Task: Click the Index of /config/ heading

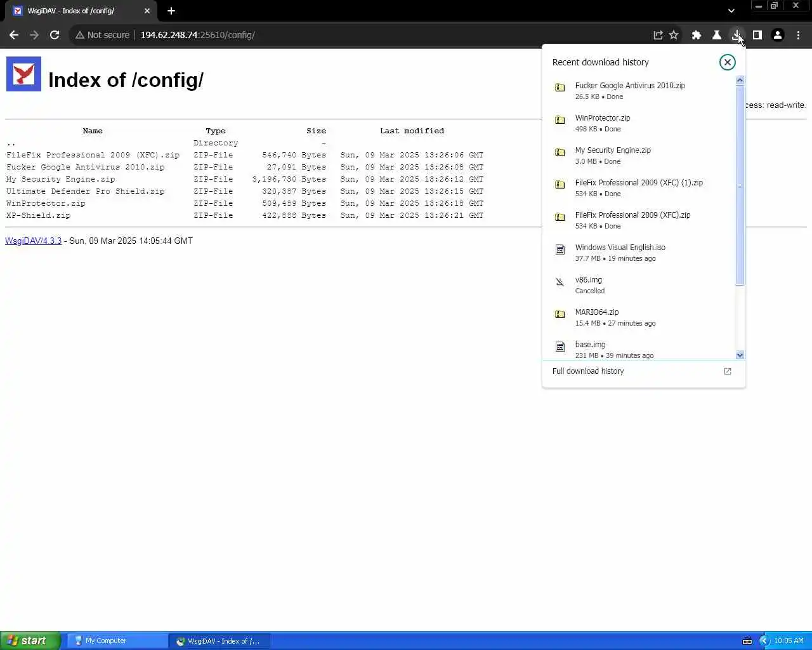Action: pyautogui.click(x=126, y=80)
